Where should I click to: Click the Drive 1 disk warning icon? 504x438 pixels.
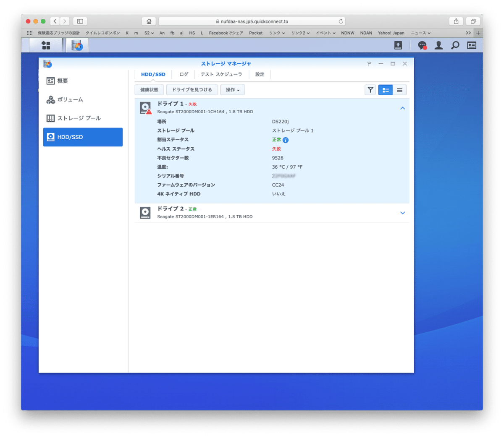click(x=146, y=108)
